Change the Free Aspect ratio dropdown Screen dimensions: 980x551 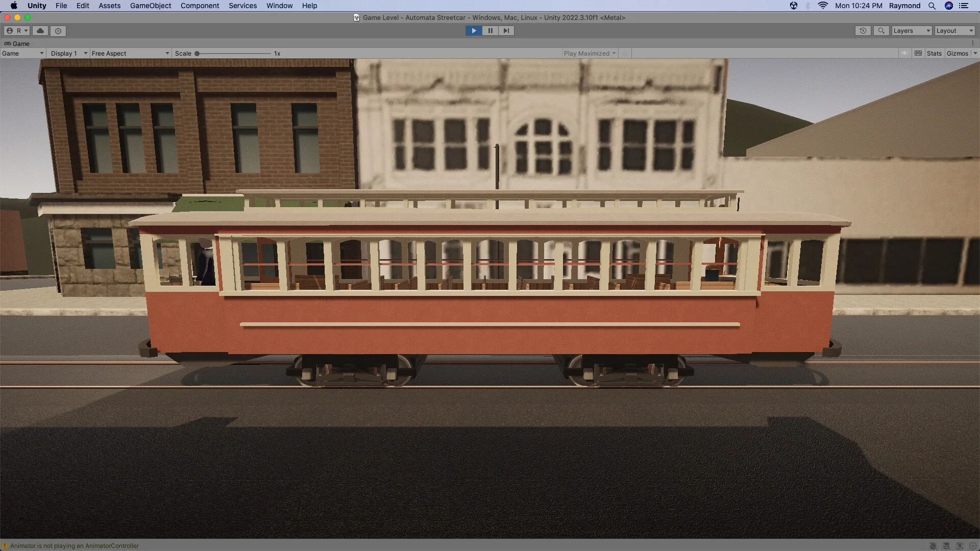(x=130, y=53)
